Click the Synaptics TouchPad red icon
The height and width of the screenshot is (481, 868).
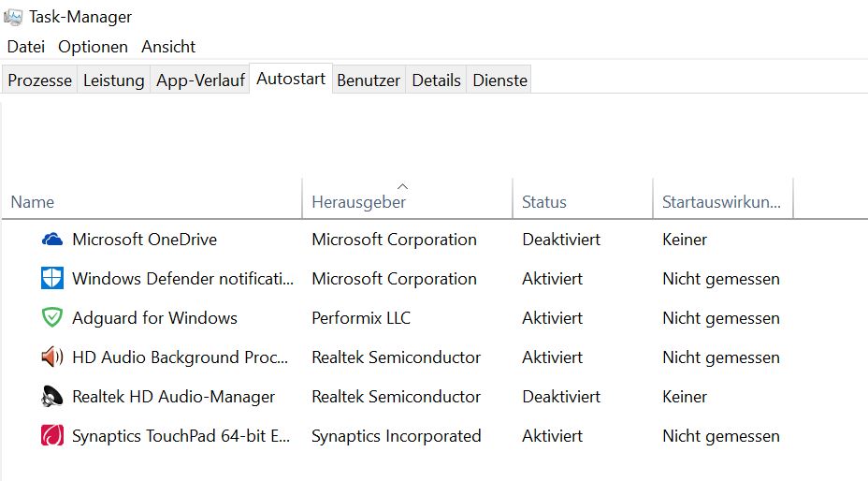pos(51,436)
